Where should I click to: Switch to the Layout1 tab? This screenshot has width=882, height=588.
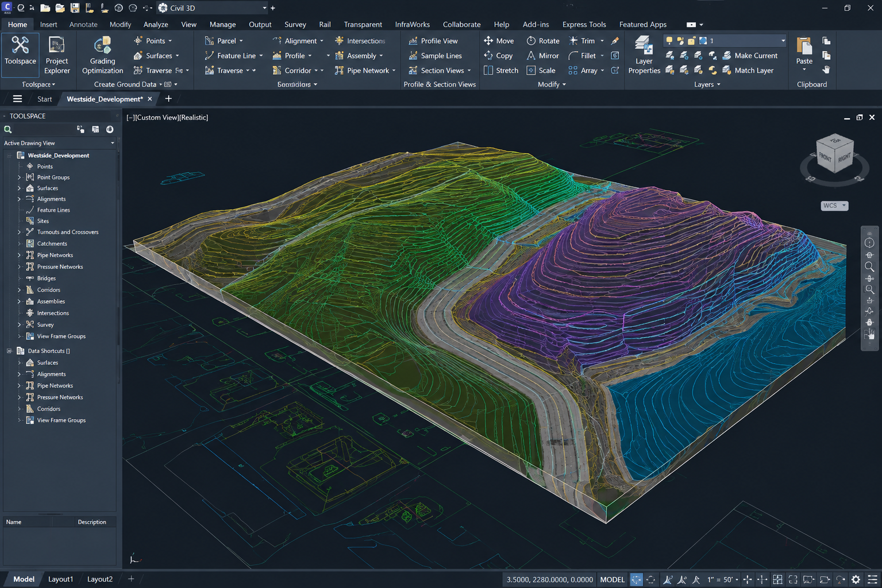click(60, 579)
